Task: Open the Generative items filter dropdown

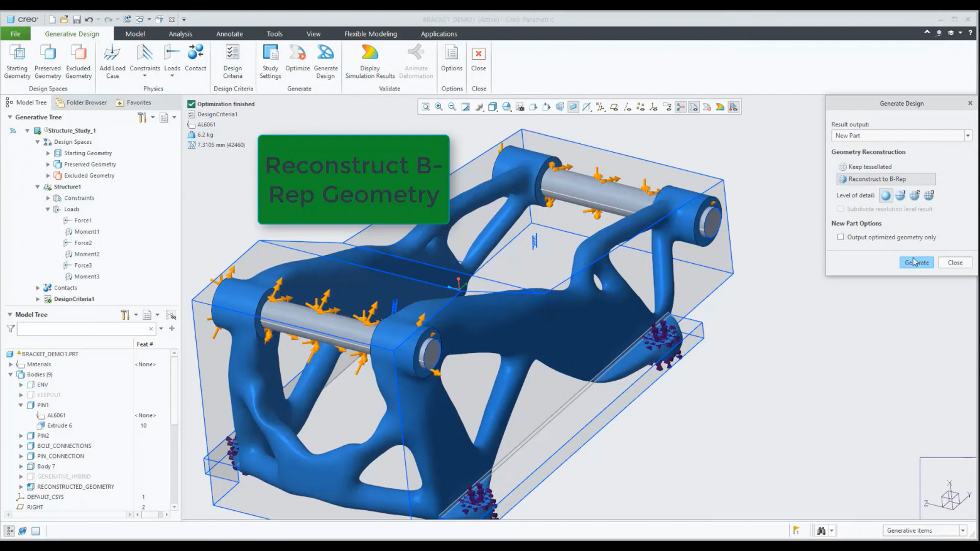Action: tap(962, 531)
